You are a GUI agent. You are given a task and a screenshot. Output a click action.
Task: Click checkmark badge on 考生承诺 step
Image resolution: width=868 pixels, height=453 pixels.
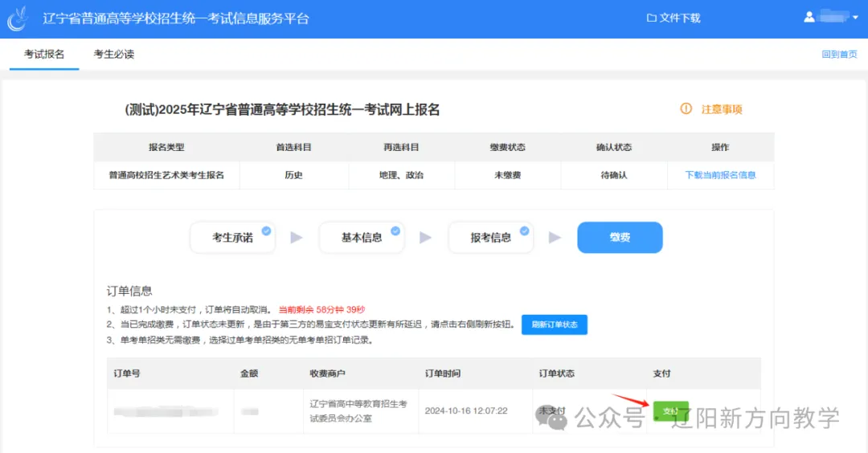[266, 231]
